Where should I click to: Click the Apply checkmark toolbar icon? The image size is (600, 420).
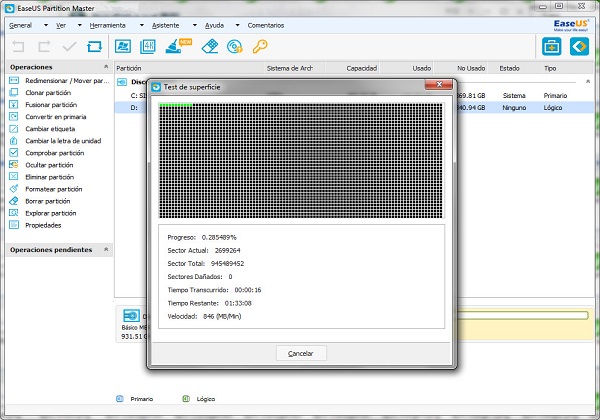point(69,47)
